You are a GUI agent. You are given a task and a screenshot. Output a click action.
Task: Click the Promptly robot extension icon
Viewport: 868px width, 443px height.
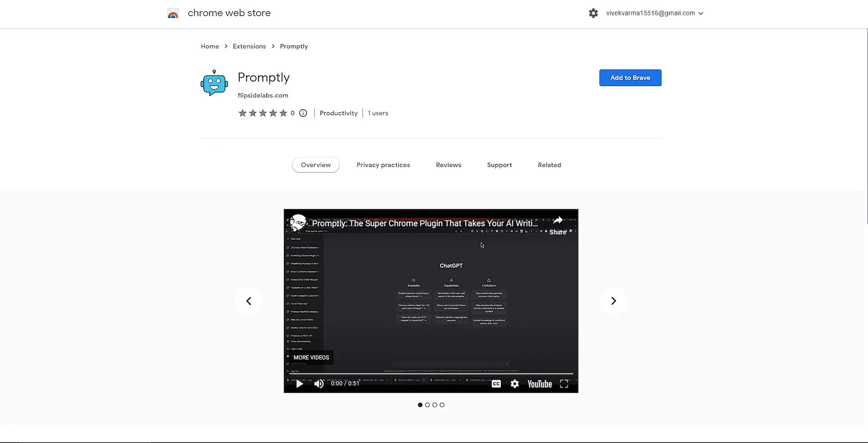(x=214, y=83)
